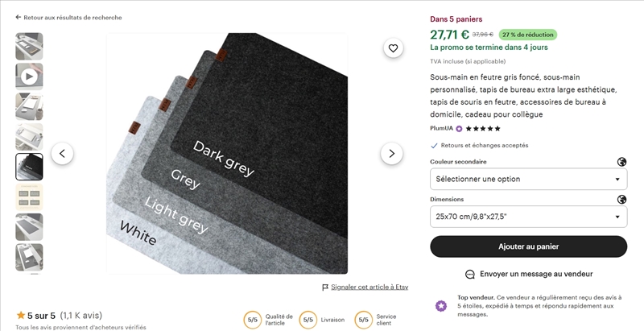Open the Dimensions dropdown showing 25x70 cm
Screen dimensions: 644x331
(x=528, y=217)
